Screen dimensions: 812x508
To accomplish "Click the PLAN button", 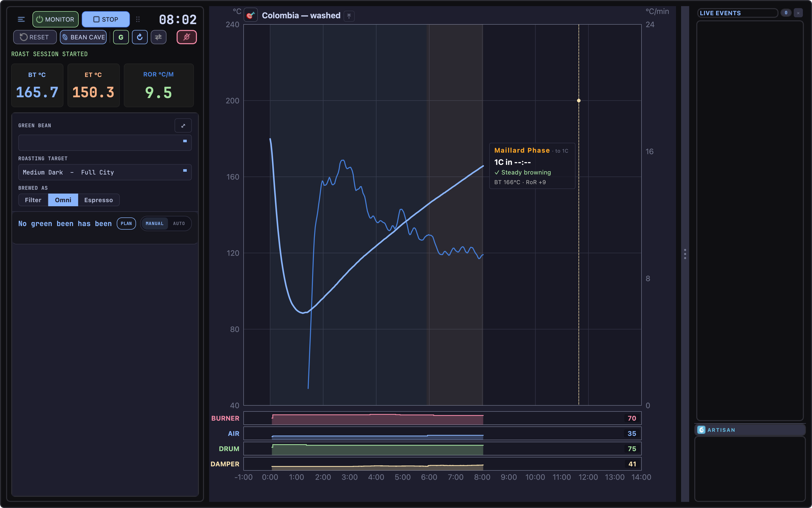I will point(126,224).
